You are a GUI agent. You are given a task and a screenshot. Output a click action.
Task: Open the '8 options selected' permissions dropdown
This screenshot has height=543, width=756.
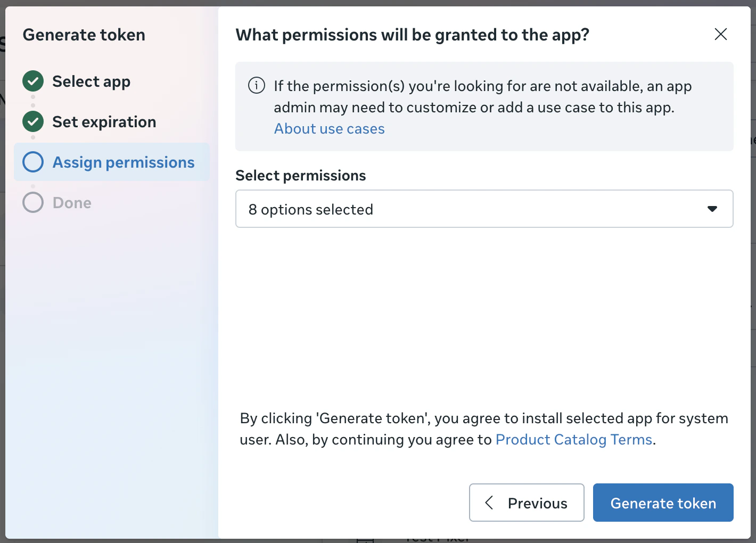(484, 209)
